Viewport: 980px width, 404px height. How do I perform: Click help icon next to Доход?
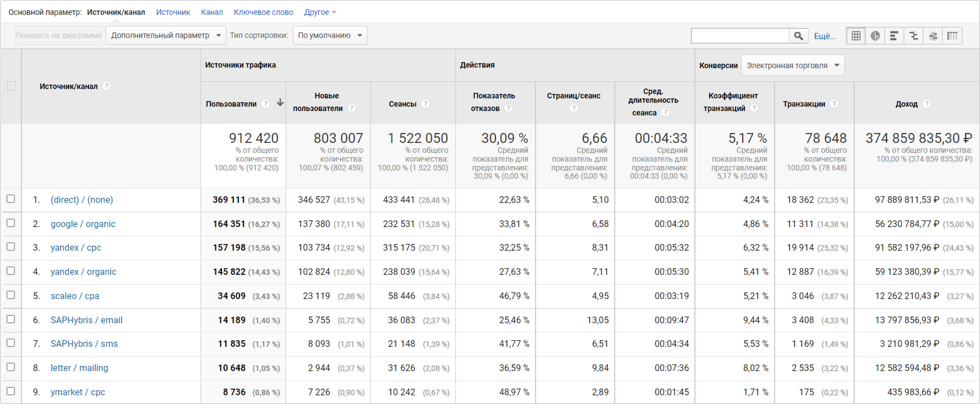pyautogui.click(x=927, y=104)
